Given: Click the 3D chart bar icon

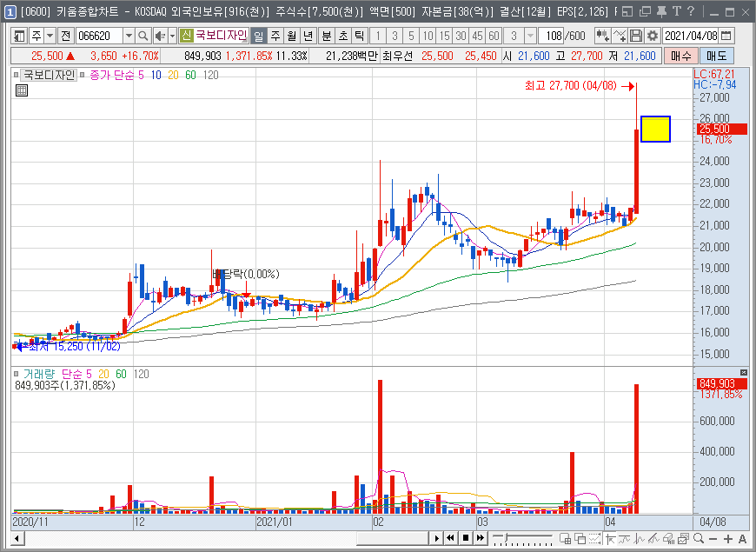Looking at the screenshot, I should click(x=668, y=538).
